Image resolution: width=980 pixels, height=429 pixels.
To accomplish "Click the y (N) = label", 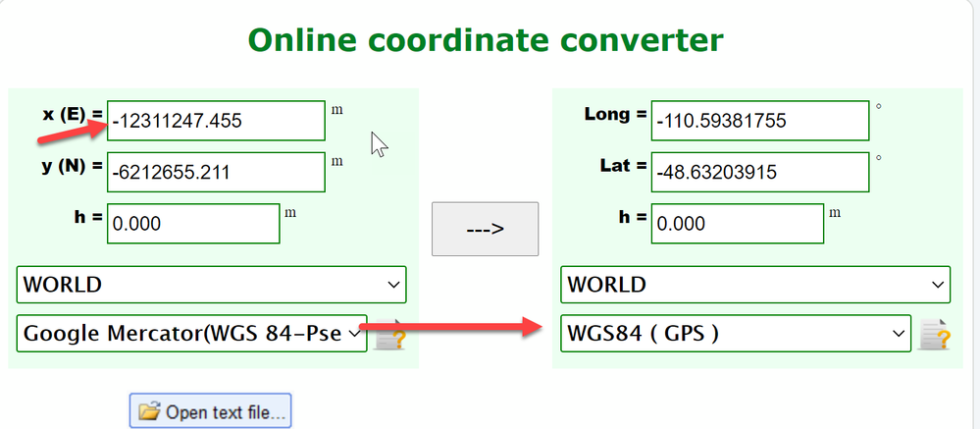I will (72, 166).
